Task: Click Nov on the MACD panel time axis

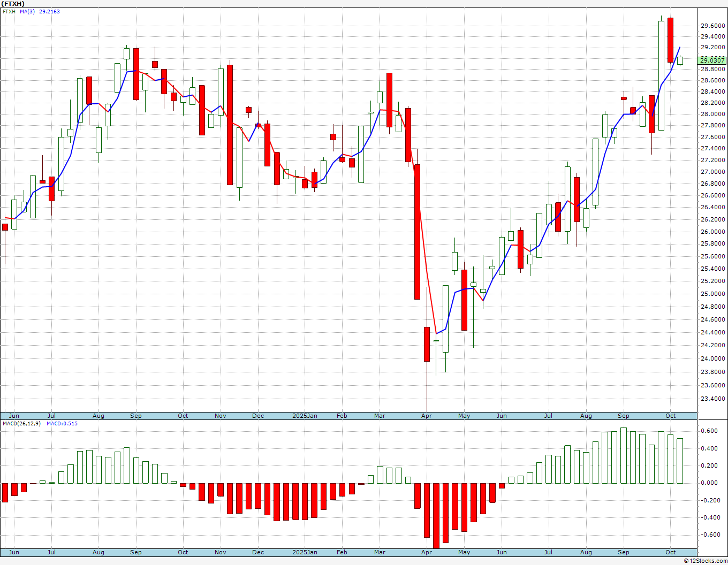Action: pos(221,552)
